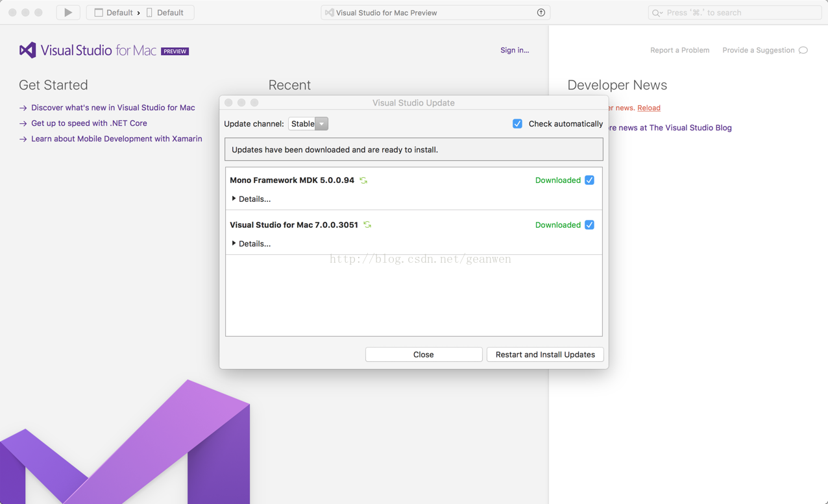Select the Default configuration selector
Screen dimensions: 828x504
114,12
